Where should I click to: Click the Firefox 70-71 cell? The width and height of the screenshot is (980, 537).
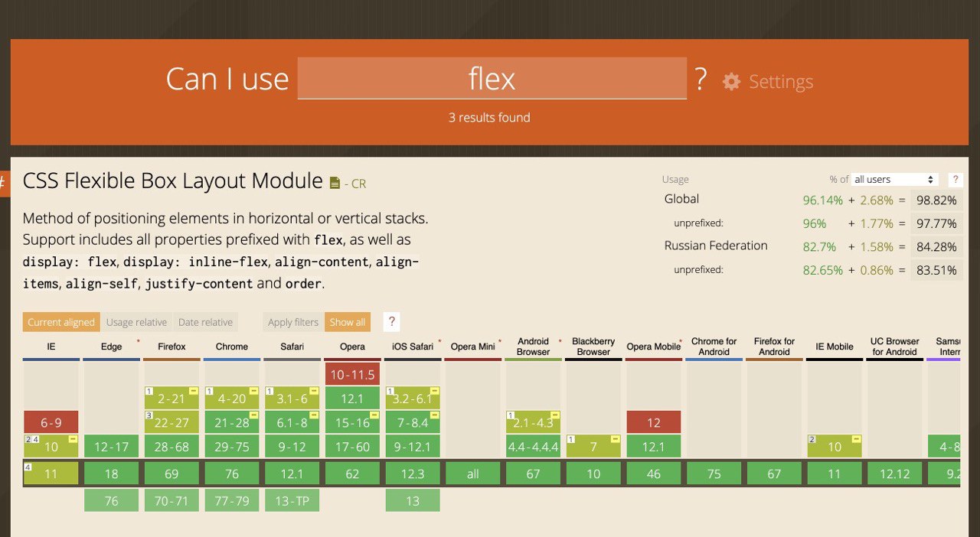point(171,500)
